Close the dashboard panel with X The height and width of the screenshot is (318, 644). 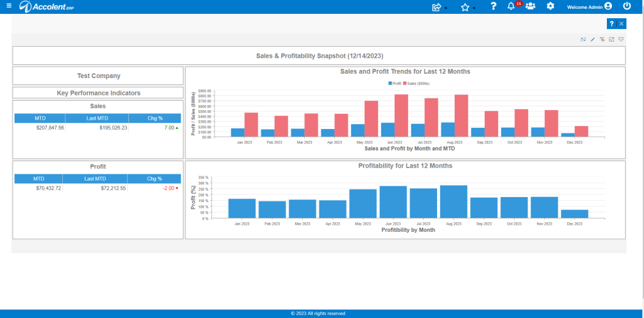click(x=621, y=24)
